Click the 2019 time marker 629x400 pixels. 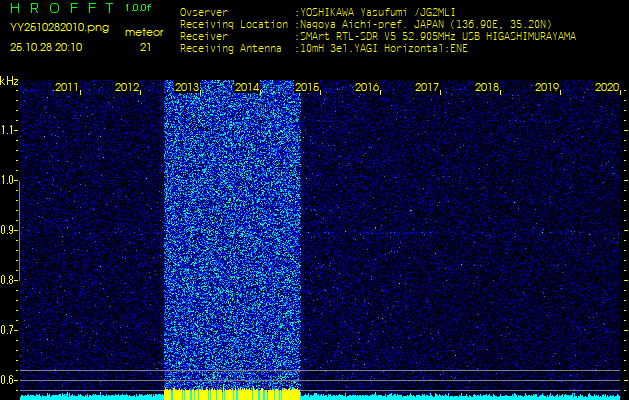(x=547, y=87)
